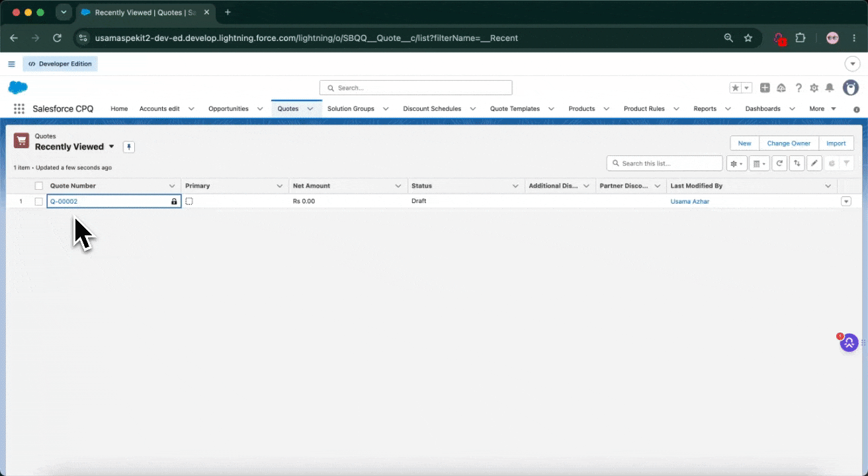The width and height of the screenshot is (868, 476).
Task: Open the More navigation menu
Action: (x=822, y=109)
